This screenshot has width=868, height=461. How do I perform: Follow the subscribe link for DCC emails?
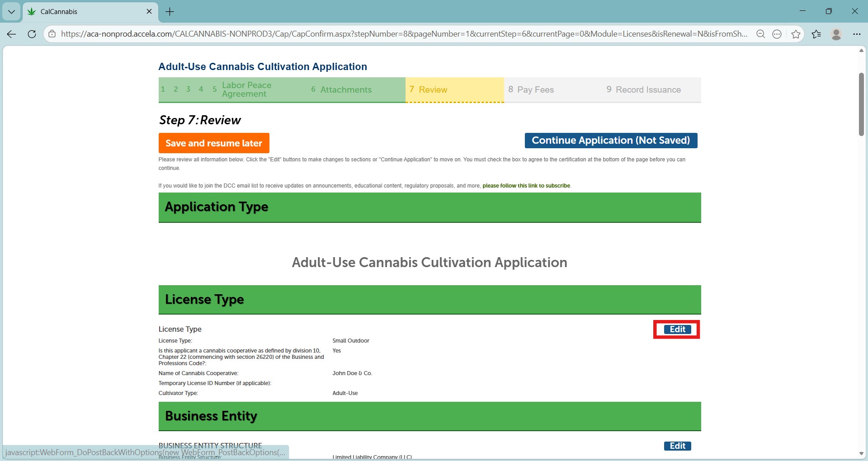tap(526, 186)
